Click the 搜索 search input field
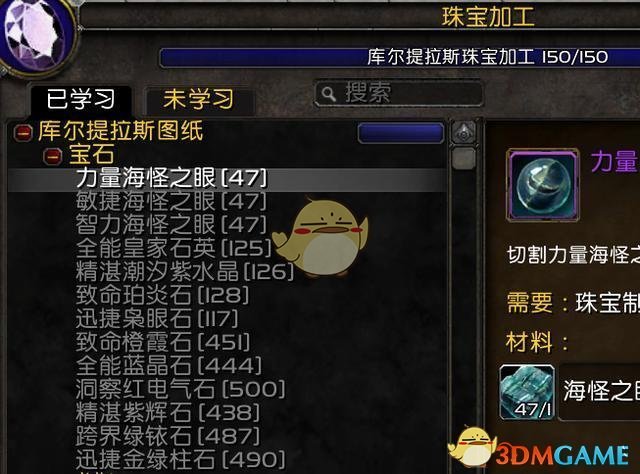Screen dimensions: 640x474 pyautogui.click(x=398, y=93)
